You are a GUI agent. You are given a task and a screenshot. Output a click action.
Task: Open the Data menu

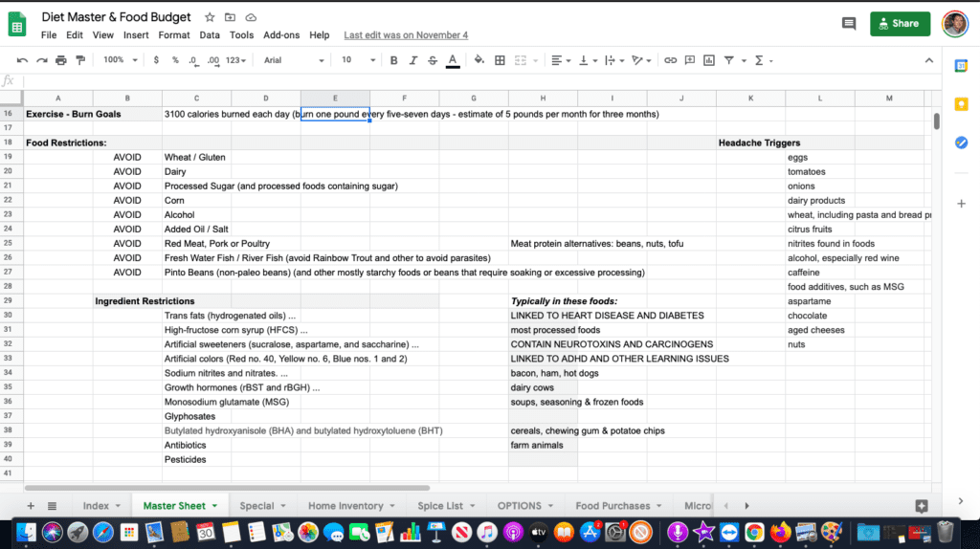[210, 35]
